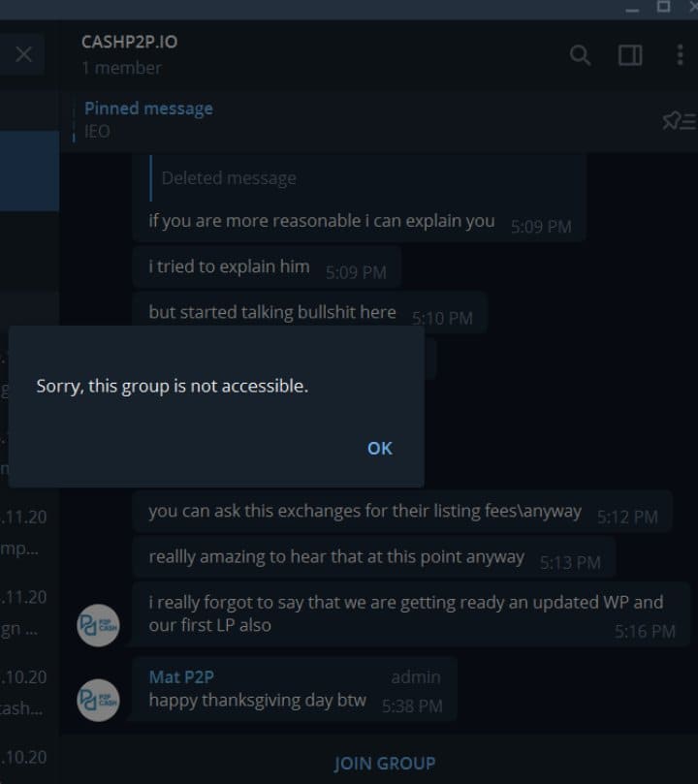Toggle the right info sidebar panel
The width and height of the screenshot is (698, 784).
point(630,55)
